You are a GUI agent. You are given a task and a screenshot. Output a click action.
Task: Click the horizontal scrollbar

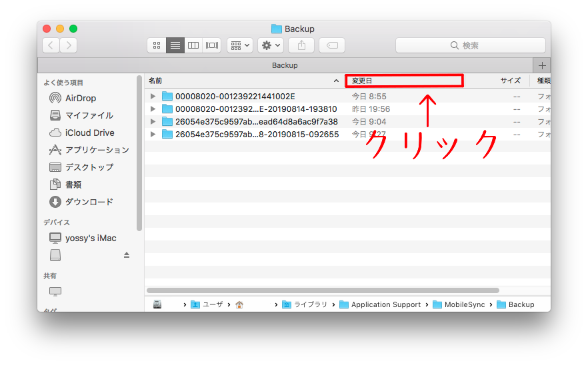(x=323, y=290)
